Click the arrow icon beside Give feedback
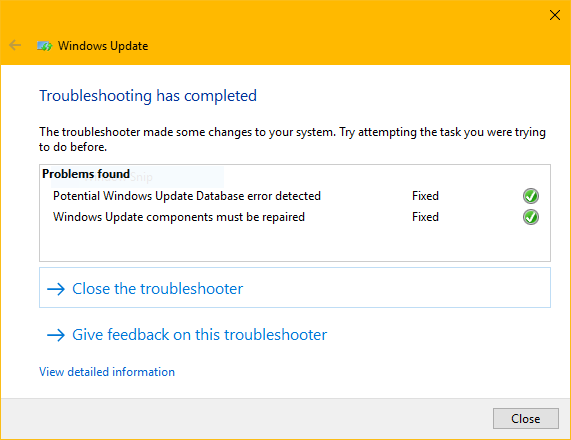571x440 pixels. [56, 335]
